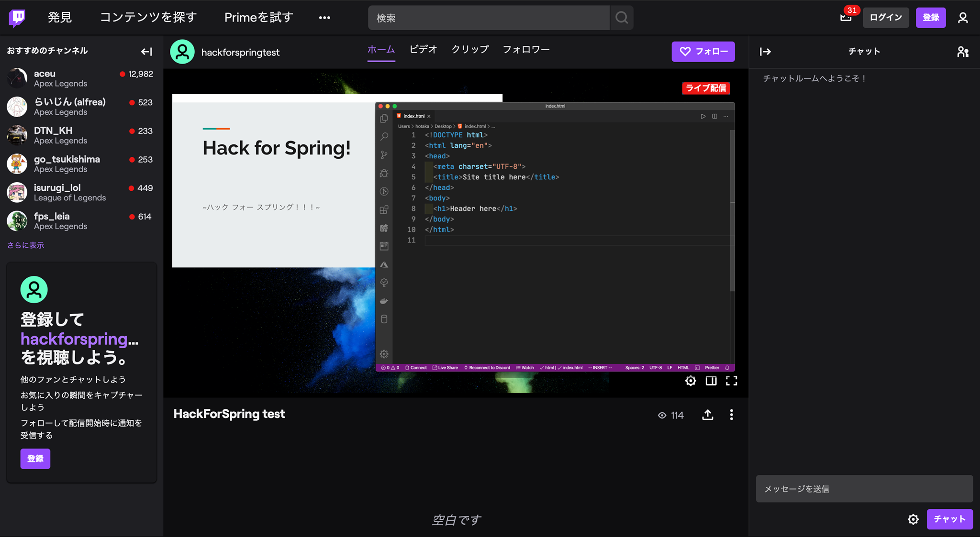Open the database icon in VS Code sidebar
Viewport: 980px width, 537px height.
coord(384,319)
